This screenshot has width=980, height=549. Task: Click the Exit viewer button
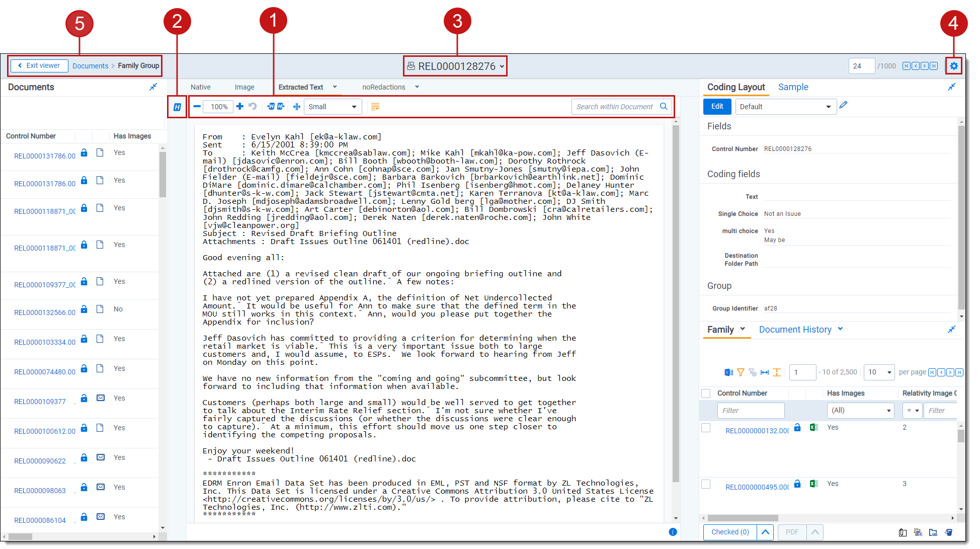pyautogui.click(x=39, y=66)
